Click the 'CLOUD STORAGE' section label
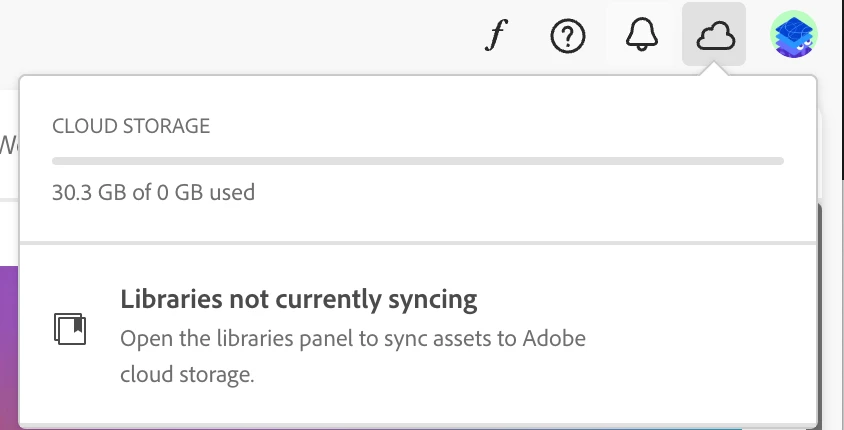Image resolution: width=844 pixels, height=430 pixels. [131, 126]
